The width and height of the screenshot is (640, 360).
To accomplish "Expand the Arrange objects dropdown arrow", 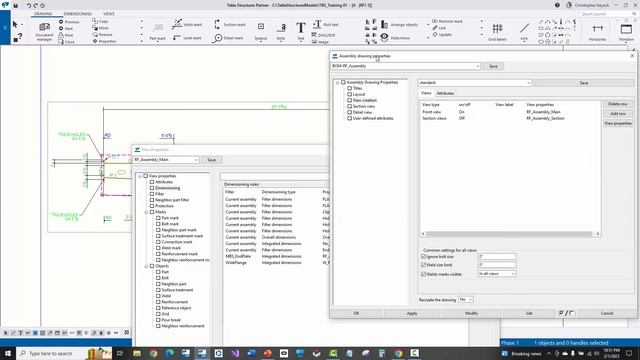I will 428,25.
